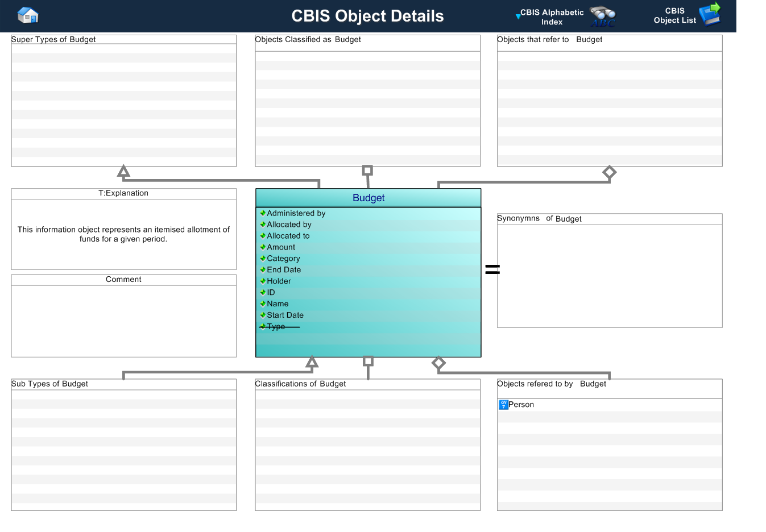766x532 pixels.
Task: Click the Sub Types of Budget heading
Action: (x=49, y=384)
